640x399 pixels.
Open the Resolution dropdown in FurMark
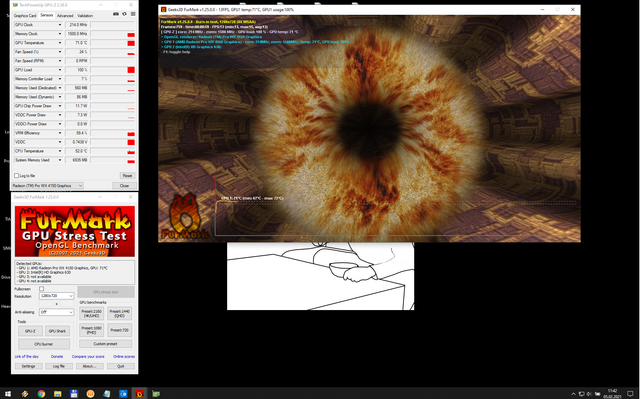[56, 296]
